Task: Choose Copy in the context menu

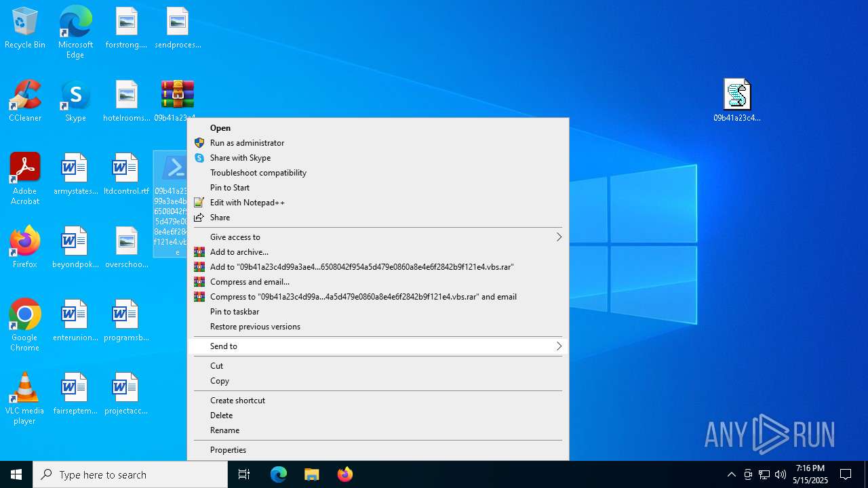Action: [x=378, y=381]
